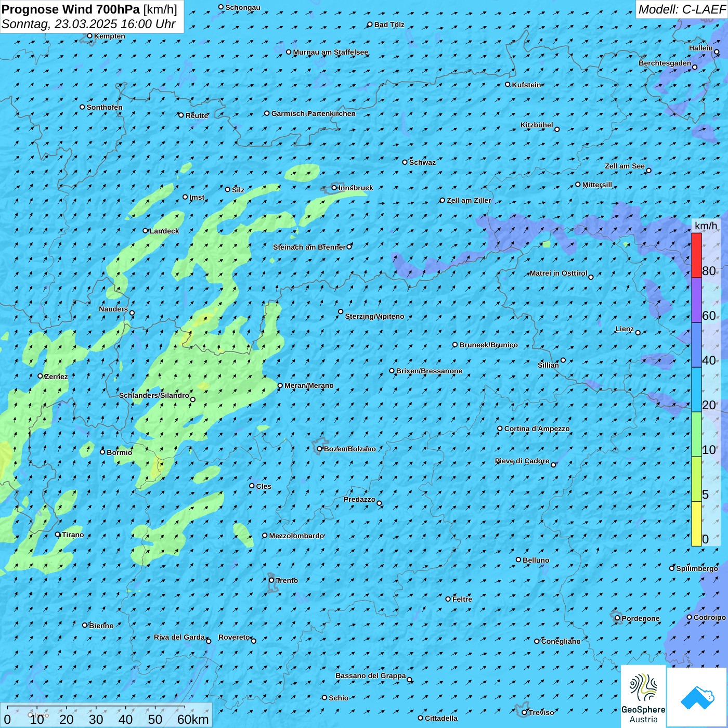
Task: Click the 'Pieve di Cadore' label
Action: pos(522,461)
